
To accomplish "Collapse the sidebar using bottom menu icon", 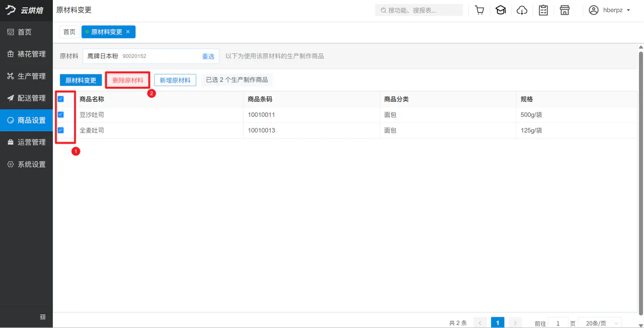I will pos(43,317).
